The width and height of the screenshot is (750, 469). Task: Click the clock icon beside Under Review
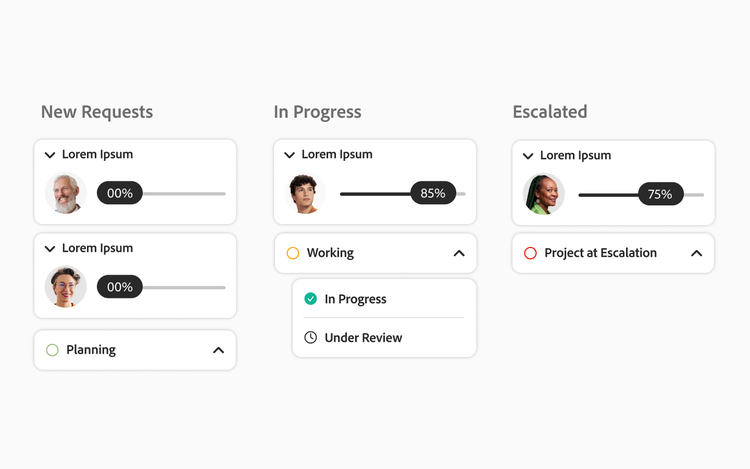tap(311, 338)
